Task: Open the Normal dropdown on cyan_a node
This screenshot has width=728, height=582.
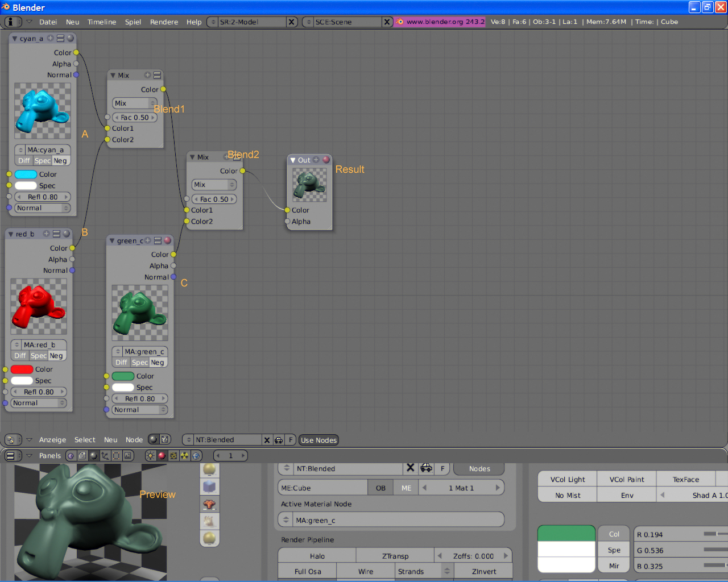Action: click(43, 208)
